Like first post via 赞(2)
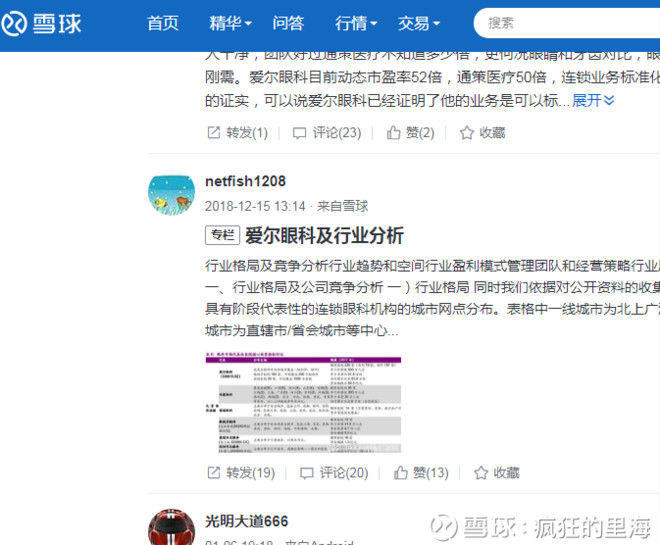Image resolution: width=660 pixels, height=545 pixels. coord(410,133)
